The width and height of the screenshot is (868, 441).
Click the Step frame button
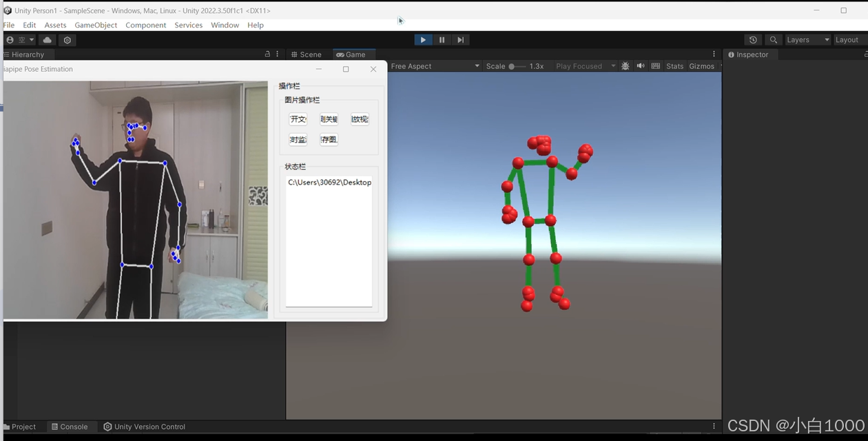coord(460,39)
